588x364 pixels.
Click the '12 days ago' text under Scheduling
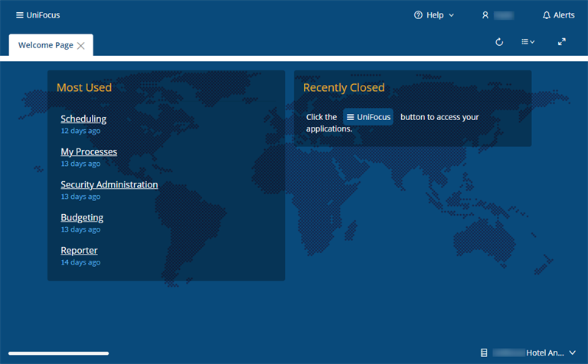[80, 131]
